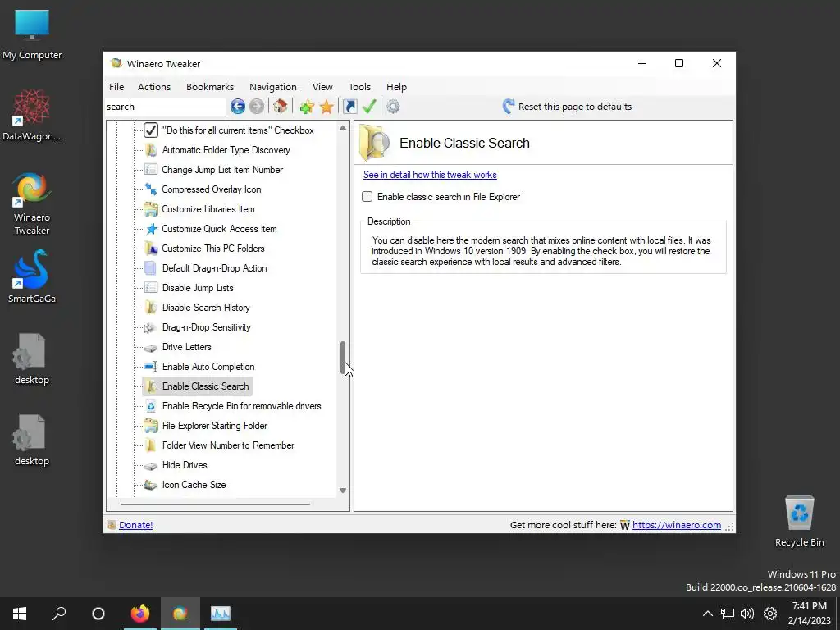Screen dimensions: 840x630
Task: Click the Disable Jump Lists icon
Action: [151, 288]
